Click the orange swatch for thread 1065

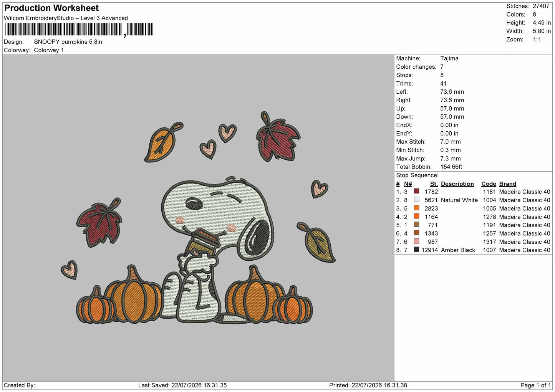click(x=416, y=208)
